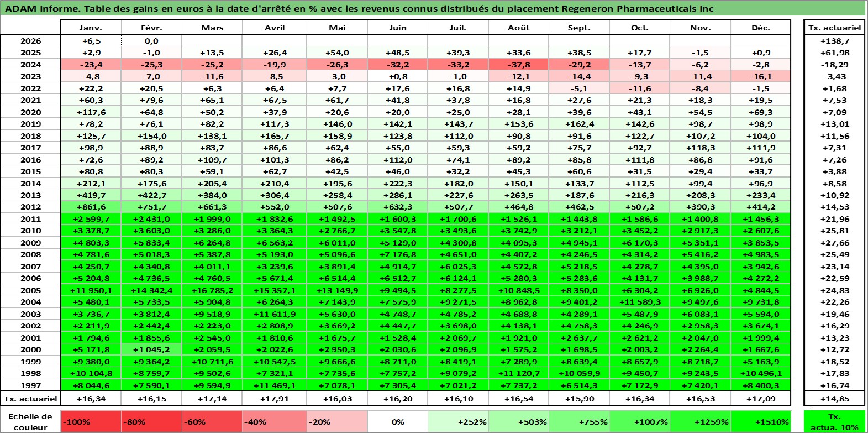Select the '+16 785,2' cell for March 2005
Image resolution: width=868 pixels, height=433 pixels.
212,290
